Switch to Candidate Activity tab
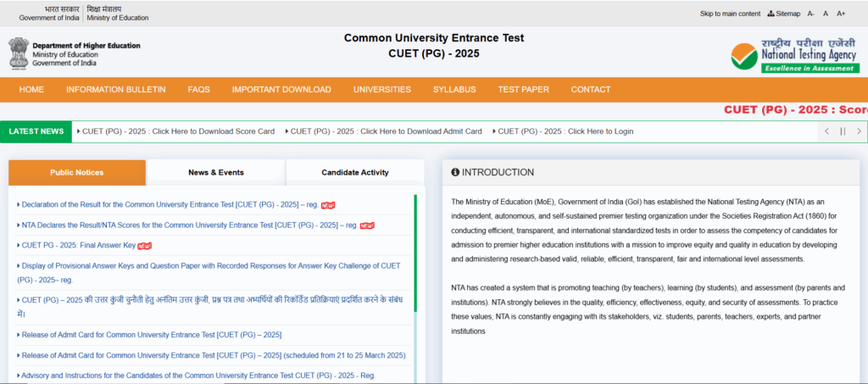 coord(355,173)
